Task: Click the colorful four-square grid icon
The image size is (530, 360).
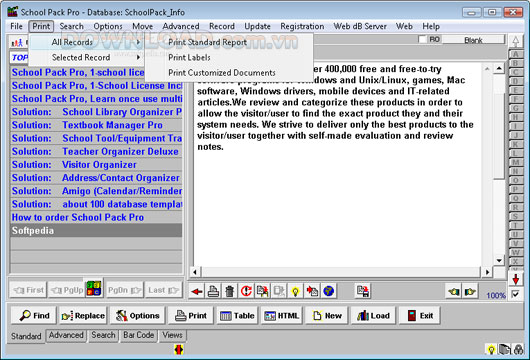Action: (94, 289)
